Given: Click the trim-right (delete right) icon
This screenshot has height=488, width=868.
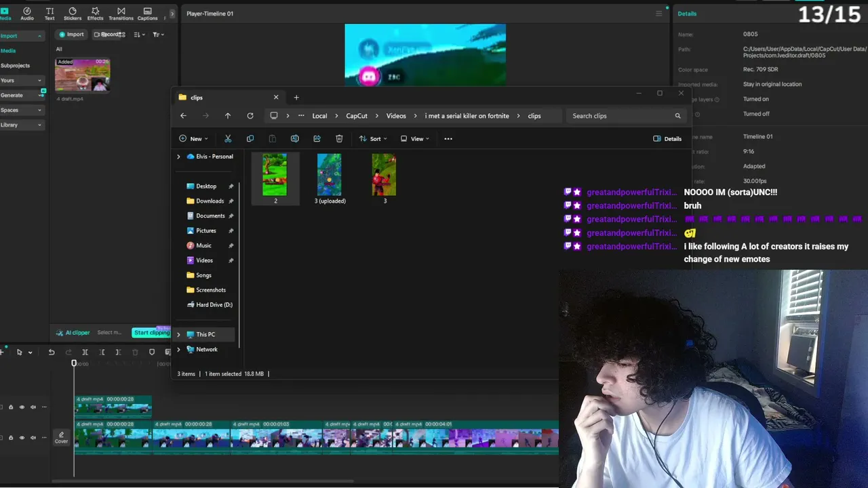Looking at the screenshot, I should [x=118, y=352].
